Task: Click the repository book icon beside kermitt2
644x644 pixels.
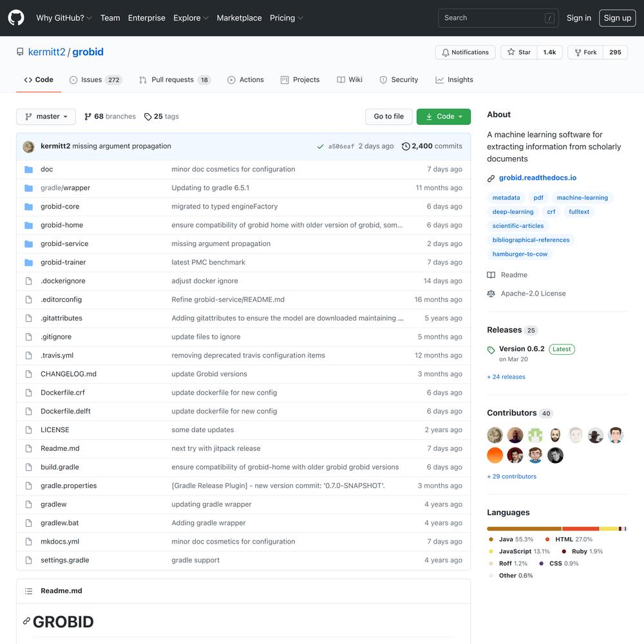Action: [20, 52]
